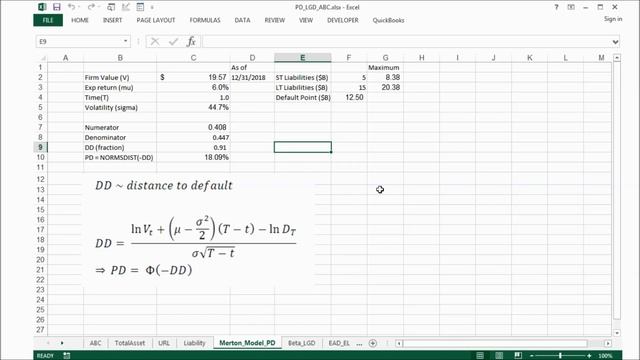Image resolution: width=640 pixels, height=360 pixels.
Task: Switch to the Beta_LGD sheet tab
Action: 301,343
